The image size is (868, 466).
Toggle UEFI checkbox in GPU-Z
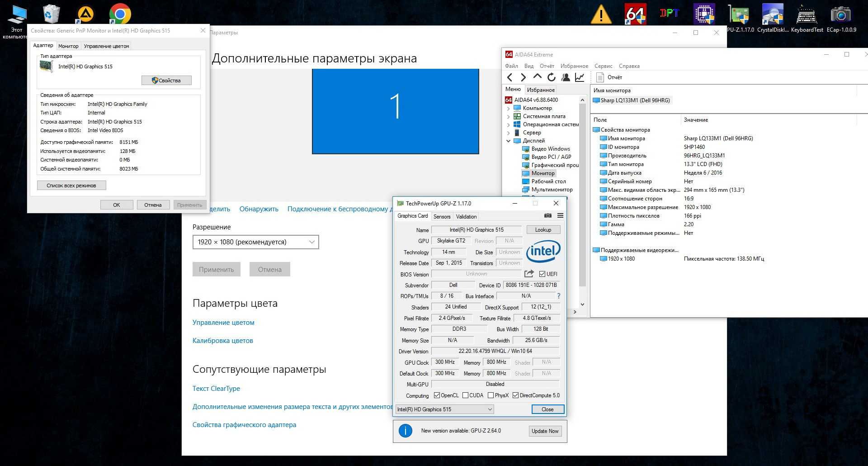click(542, 274)
